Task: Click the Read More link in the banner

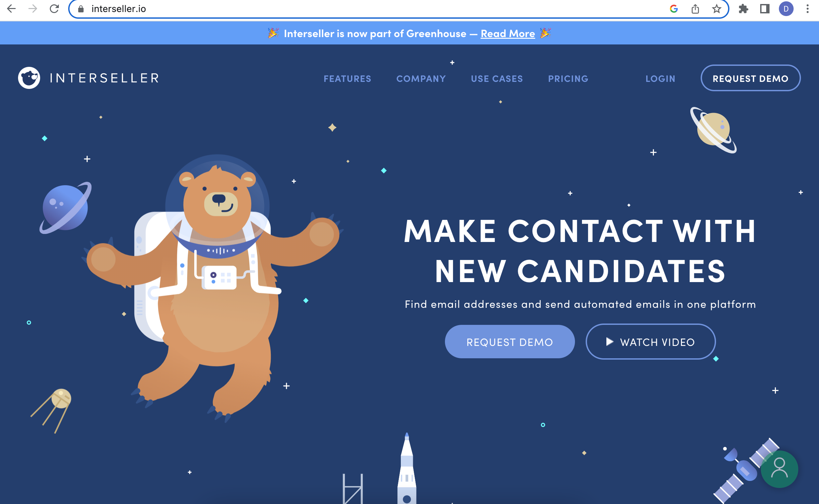Action: pyautogui.click(x=507, y=33)
